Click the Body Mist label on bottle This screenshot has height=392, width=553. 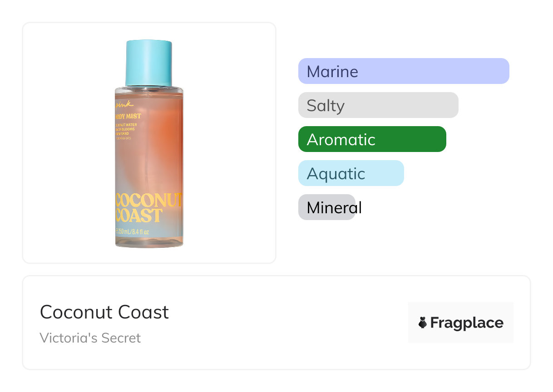128,116
